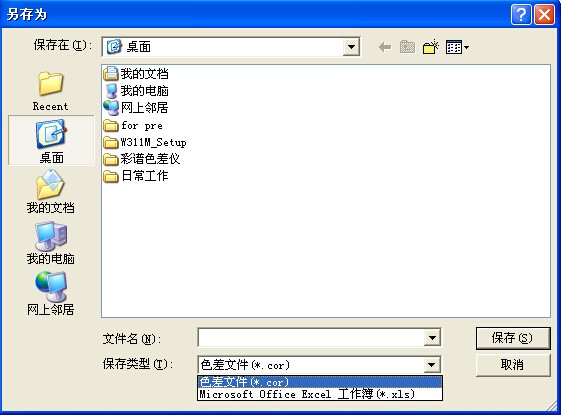Click the 保存 button

pos(513,338)
